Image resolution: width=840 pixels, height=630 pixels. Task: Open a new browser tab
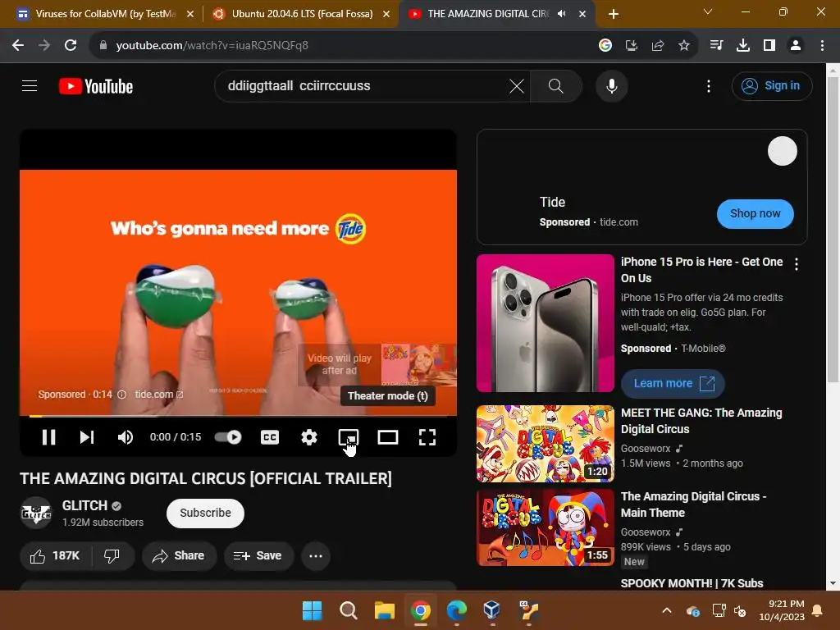coord(614,14)
